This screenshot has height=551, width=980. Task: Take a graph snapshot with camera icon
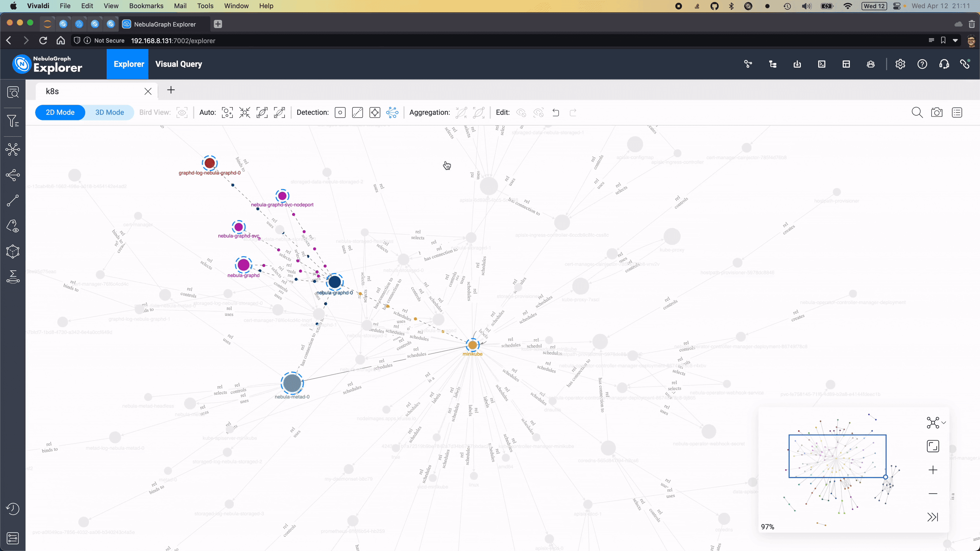pyautogui.click(x=937, y=113)
